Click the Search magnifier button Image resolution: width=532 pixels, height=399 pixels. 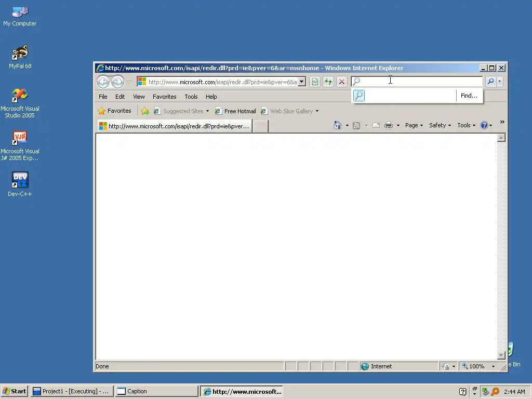click(x=490, y=82)
